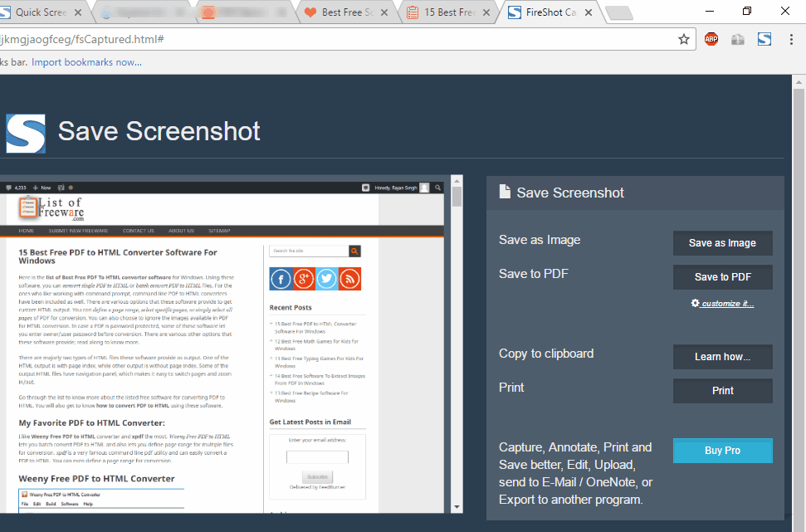Viewport: 806px width, 532px height.
Task: Click the preview scrollbar up arrow
Action: pyautogui.click(x=457, y=181)
